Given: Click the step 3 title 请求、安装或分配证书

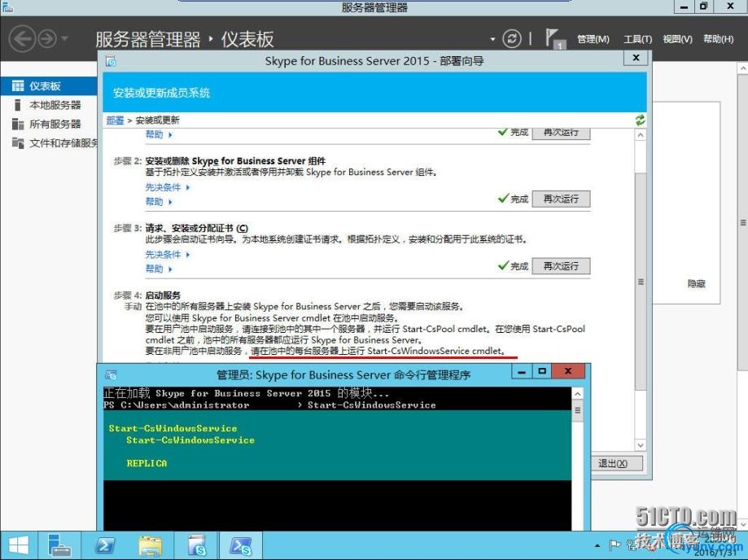Looking at the screenshot, I should click(x=196, y=229).
